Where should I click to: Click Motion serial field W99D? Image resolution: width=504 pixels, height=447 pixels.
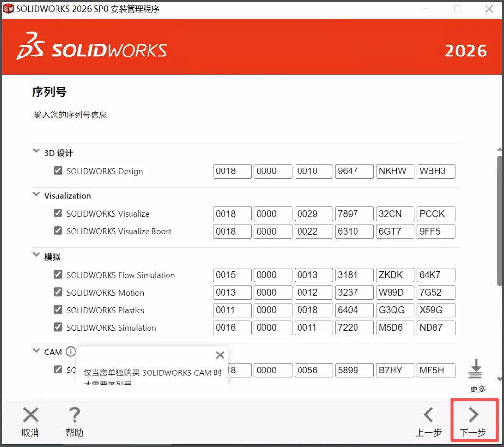395,293
